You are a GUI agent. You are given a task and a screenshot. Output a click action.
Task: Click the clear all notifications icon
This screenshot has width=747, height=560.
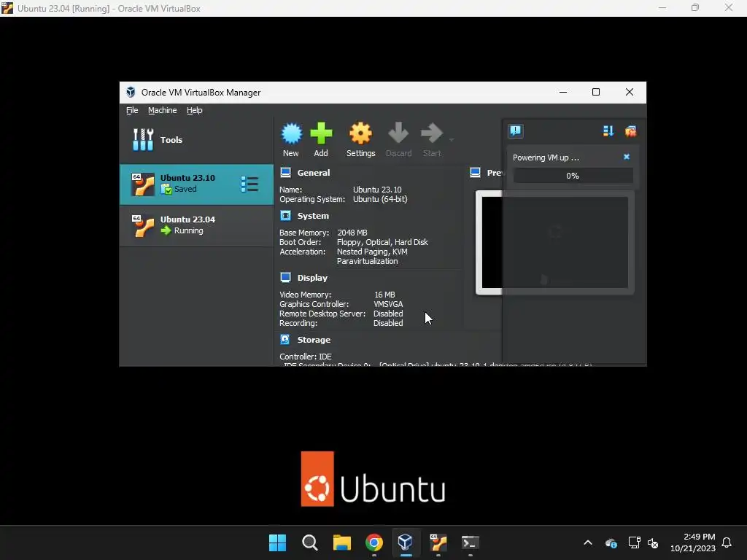tap(630, 131)
